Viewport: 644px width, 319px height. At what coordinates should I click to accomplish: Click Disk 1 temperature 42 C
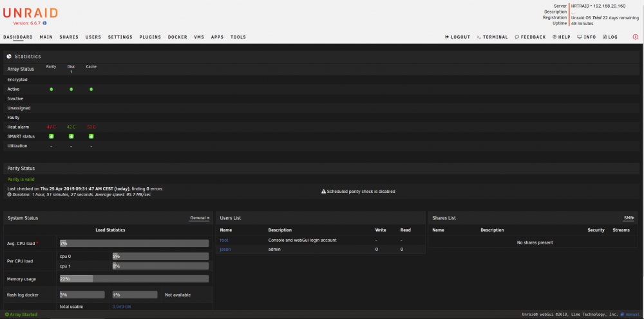tap(71, 127)
